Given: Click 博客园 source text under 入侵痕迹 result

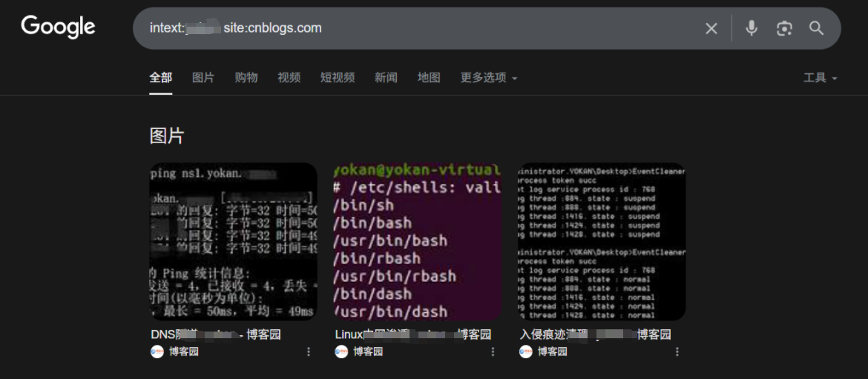Looking at the screenshot, I should 553,352.
